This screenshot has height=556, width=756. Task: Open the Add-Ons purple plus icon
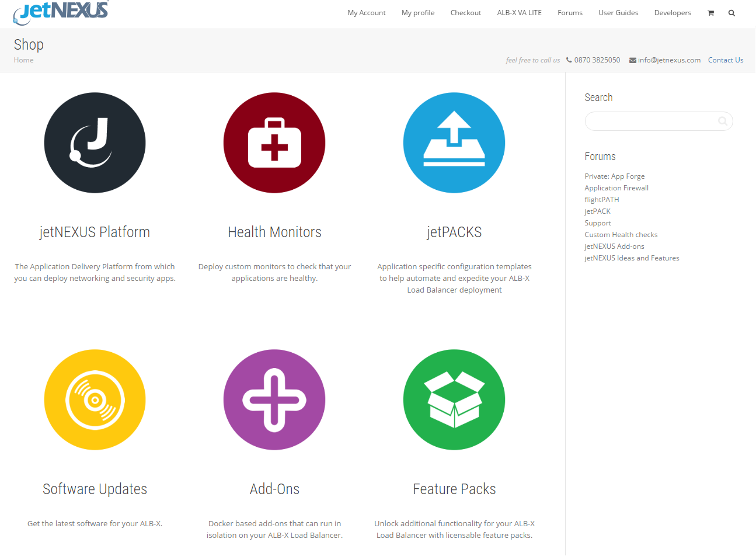coord(274,399)
